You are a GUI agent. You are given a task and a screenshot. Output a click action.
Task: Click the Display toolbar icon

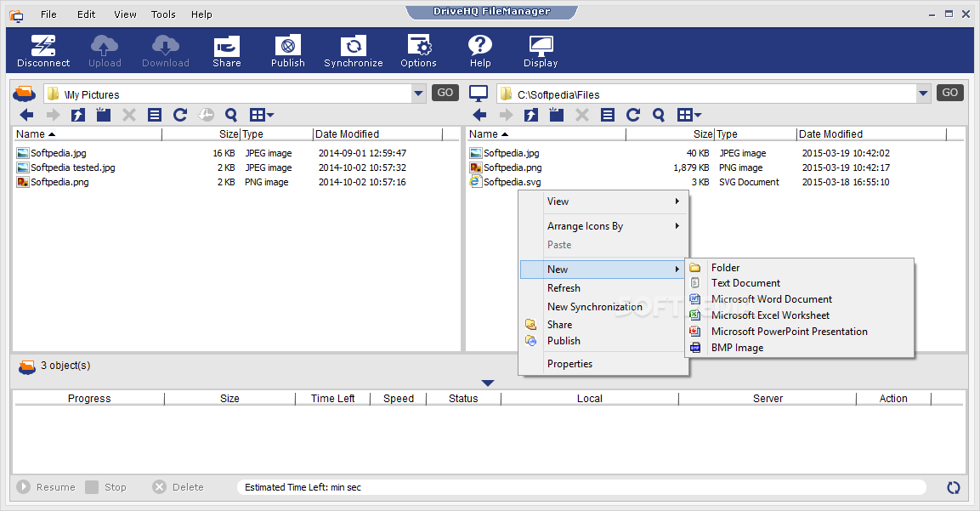click(541, 51)
